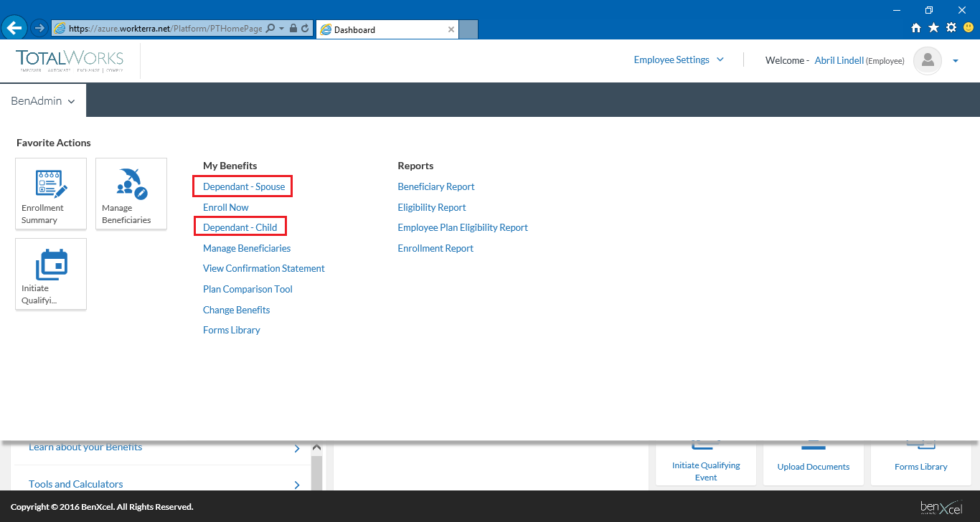Open the Enrollment Summary favorite tile
The width and height of the screenshot is (980, 522).
51,194
